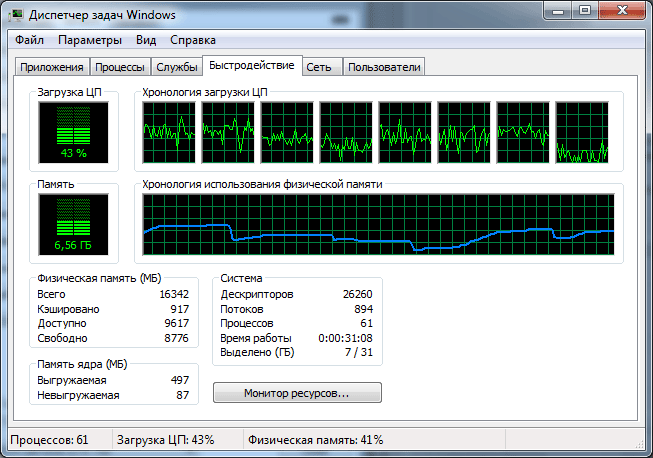The image size is (653, 458).
Task: Switch to the Службы tab
Action: pos(175,67)
